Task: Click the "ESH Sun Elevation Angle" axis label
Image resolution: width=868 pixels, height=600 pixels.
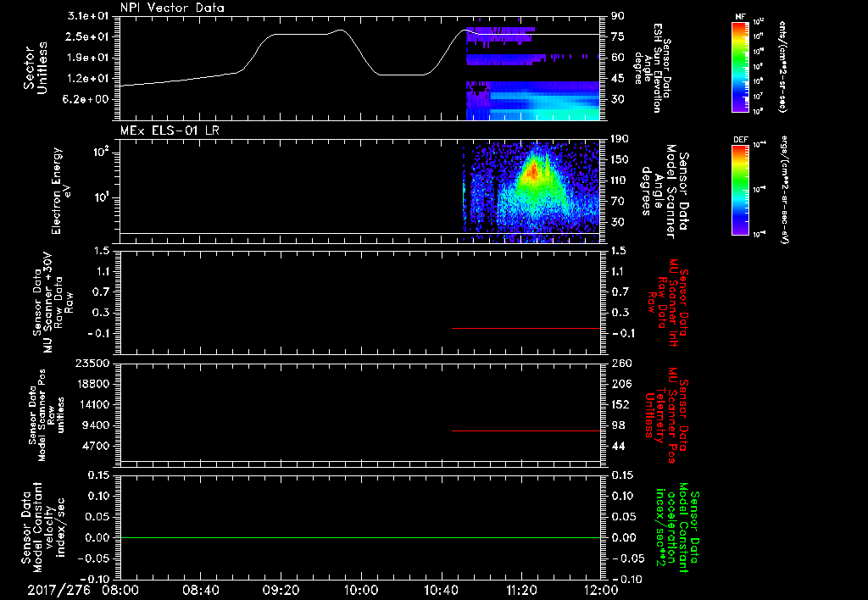Action: 654,68
